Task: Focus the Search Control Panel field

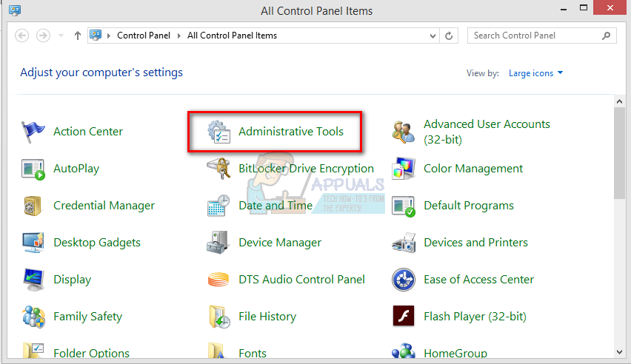Action: 541,36
